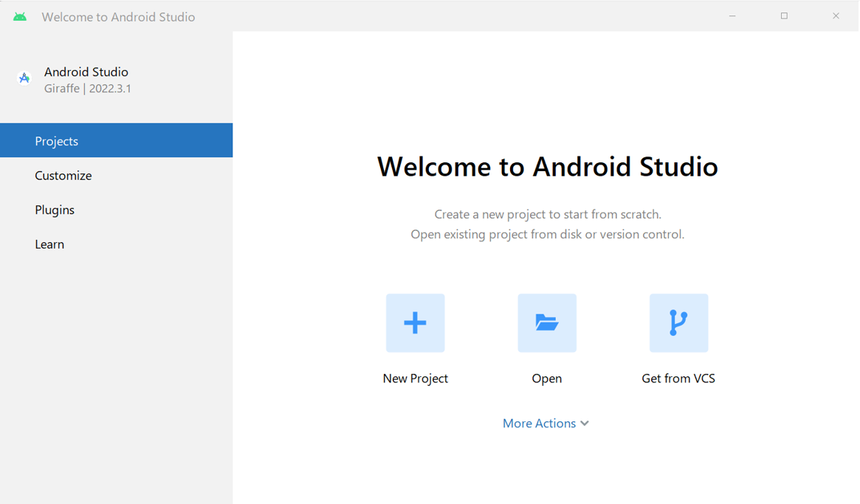Screen dimensions: 860x504
Task: Click the New Project plus icon
Action: pyautogui.click(x=415, y=323)
